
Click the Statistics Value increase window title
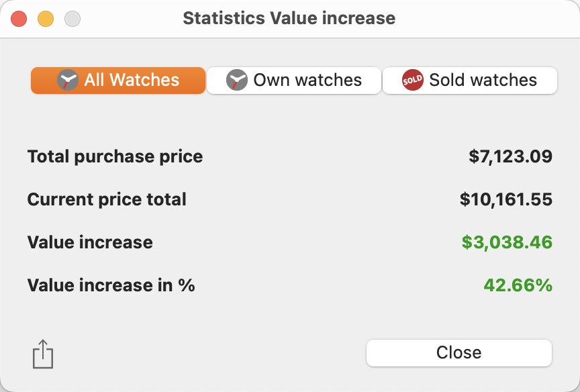(289, 18)
